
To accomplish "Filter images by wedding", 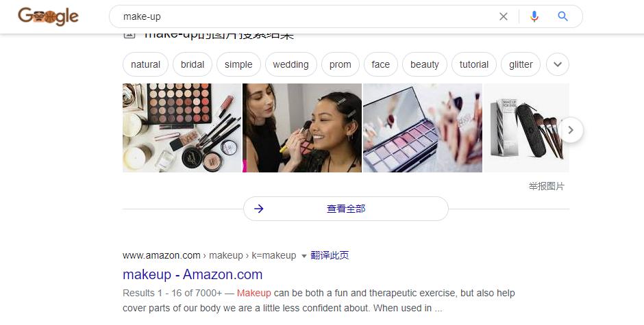I will 290,64.
